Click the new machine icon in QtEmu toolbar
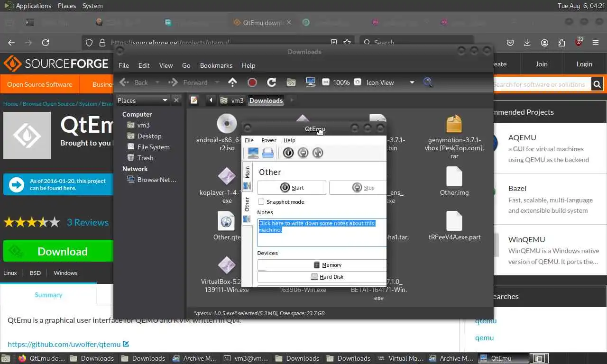Screen dimensions: 607x364 253,153
